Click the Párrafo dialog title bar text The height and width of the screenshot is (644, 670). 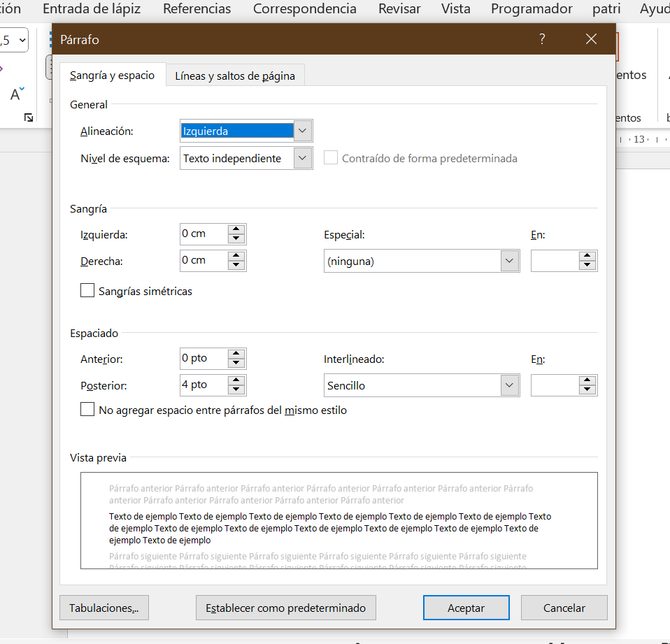coord(80,40)
